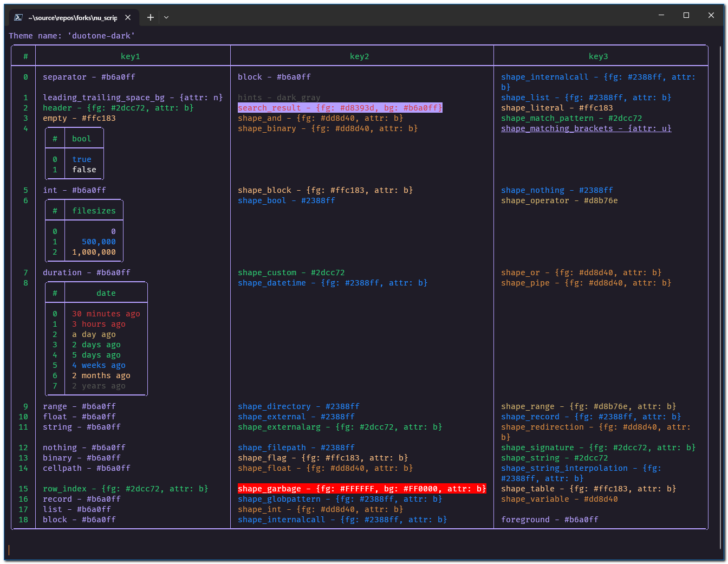
Task: Click 'shape_literal - #ffc183' text
Action: [x=557, y=108]
